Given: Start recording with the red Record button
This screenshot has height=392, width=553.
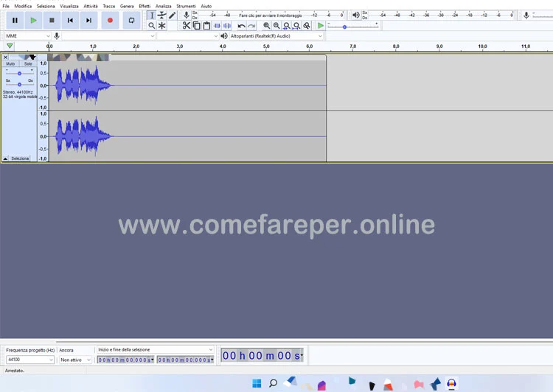Looking at the screenshot, I should pyautogui.click(x=110, y=21).
